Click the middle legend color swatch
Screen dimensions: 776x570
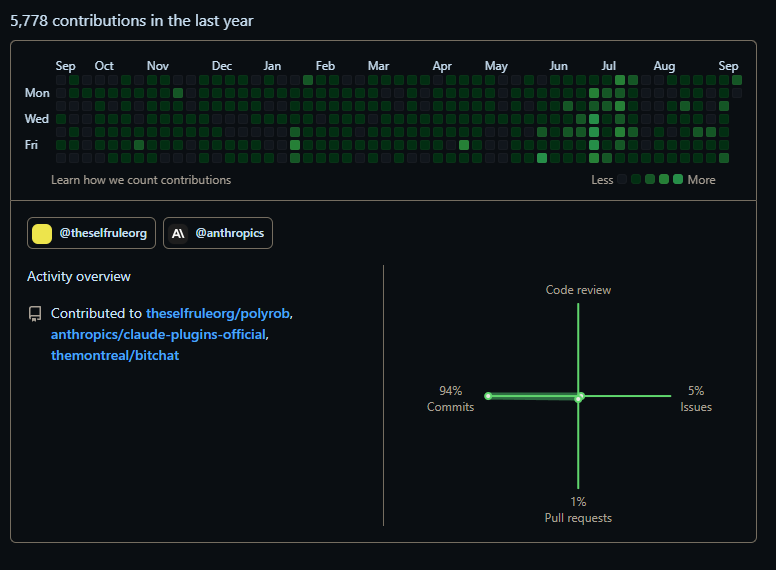coord(650,179)
